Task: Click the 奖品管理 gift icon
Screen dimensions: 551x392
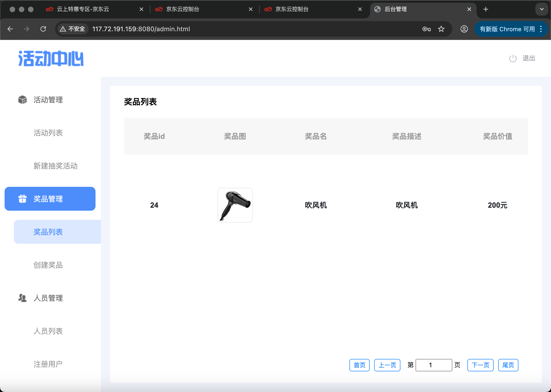Action: (22, 199)
